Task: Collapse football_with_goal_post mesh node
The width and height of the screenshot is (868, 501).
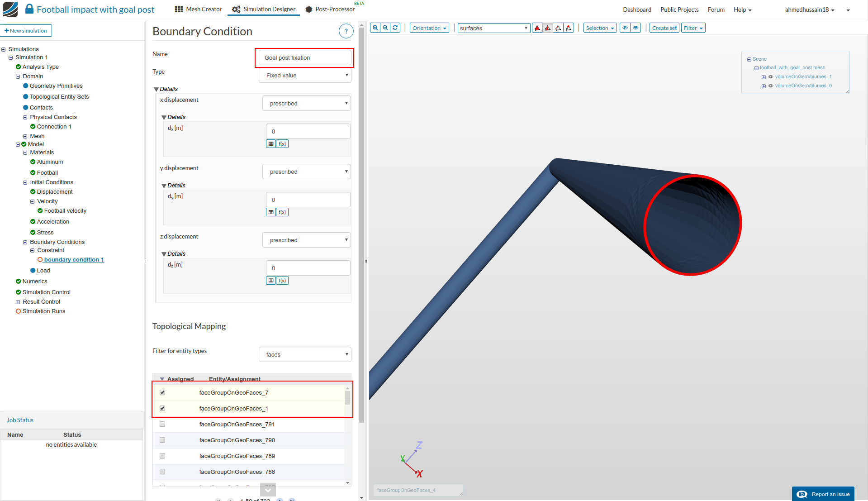Action: [756, 68]
